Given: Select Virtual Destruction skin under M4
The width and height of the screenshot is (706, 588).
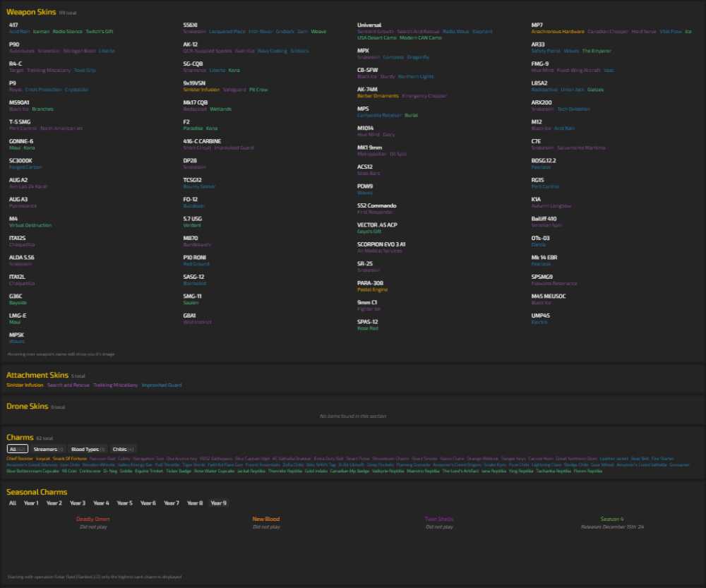Looking at the screenshot, I should pyautogui.click(x=30, y=225).
